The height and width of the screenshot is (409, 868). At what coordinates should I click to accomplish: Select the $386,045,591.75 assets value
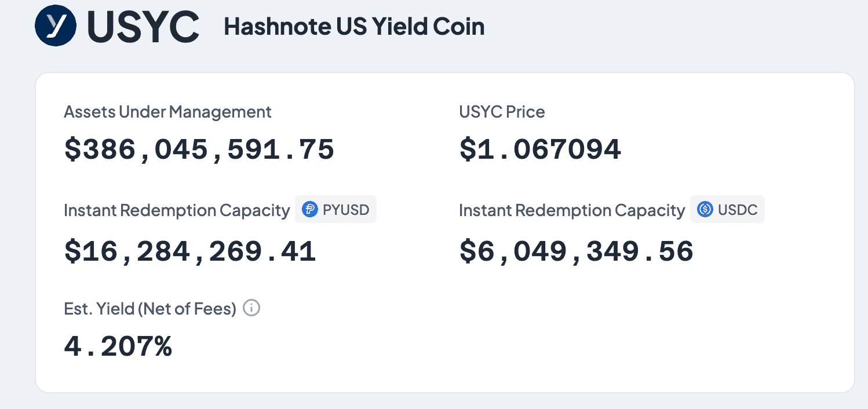pyautogui.click(x=199, y=150)
